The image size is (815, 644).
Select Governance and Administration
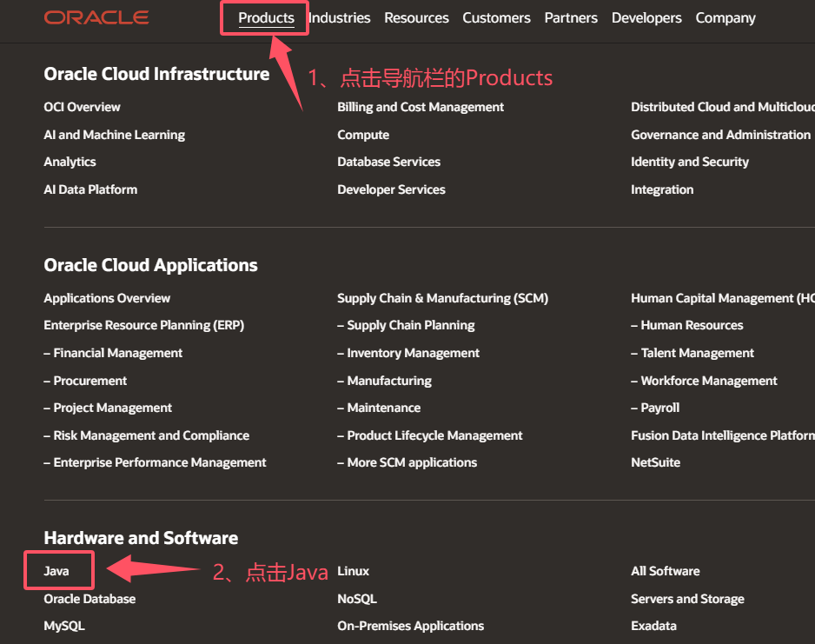[721, 135]
